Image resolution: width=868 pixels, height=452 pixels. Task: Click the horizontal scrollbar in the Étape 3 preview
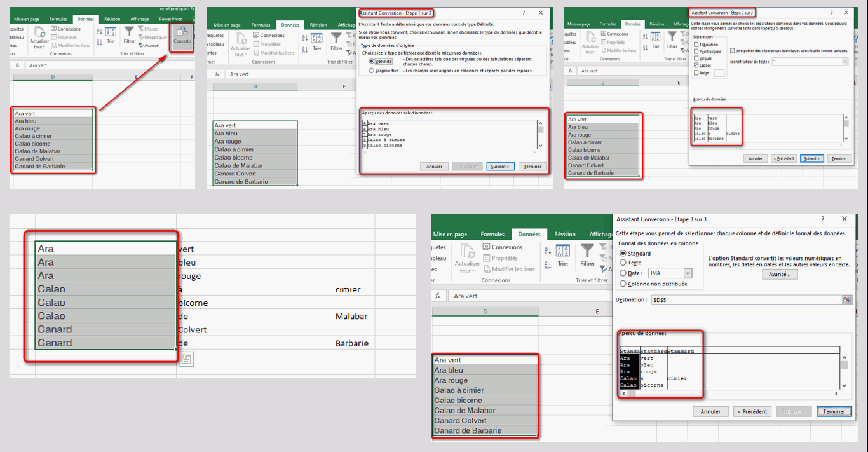tap(731, 394)
